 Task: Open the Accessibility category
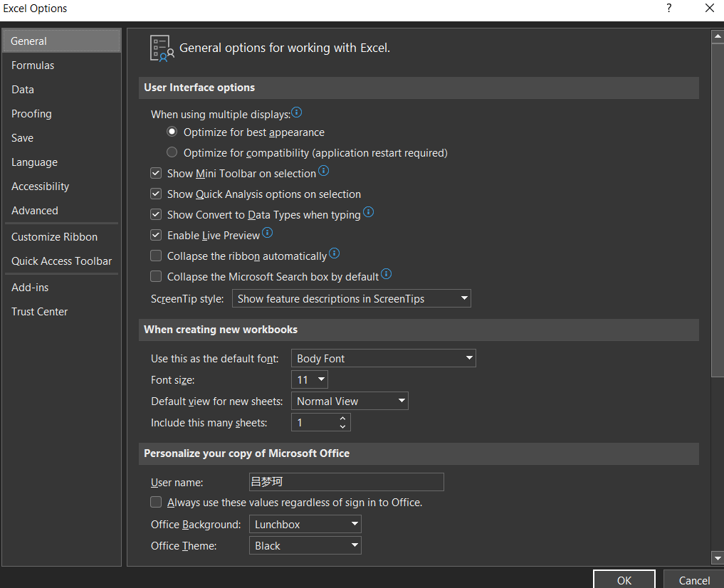click(61, 187)
